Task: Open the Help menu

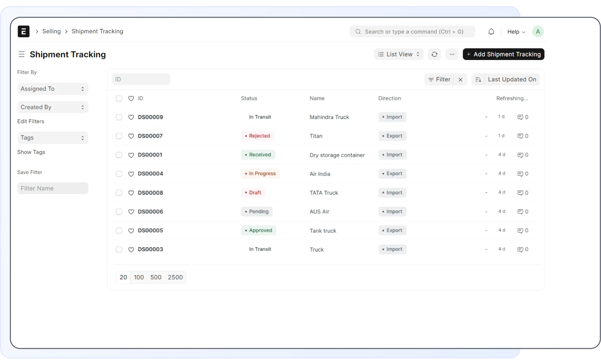Action: point(516,32)
